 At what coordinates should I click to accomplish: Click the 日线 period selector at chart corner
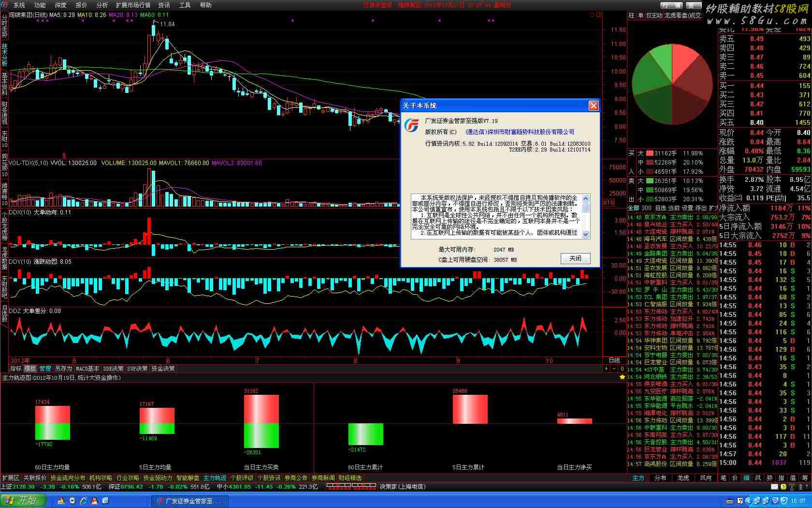pos(614,360)
